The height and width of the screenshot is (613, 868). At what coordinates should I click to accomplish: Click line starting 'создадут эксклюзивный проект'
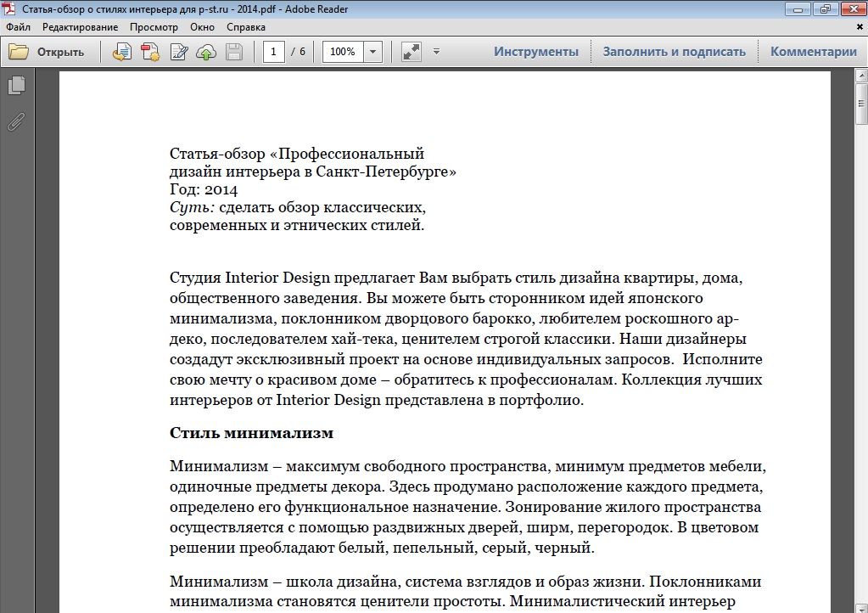pyautogui.click(x=466, y=359)
